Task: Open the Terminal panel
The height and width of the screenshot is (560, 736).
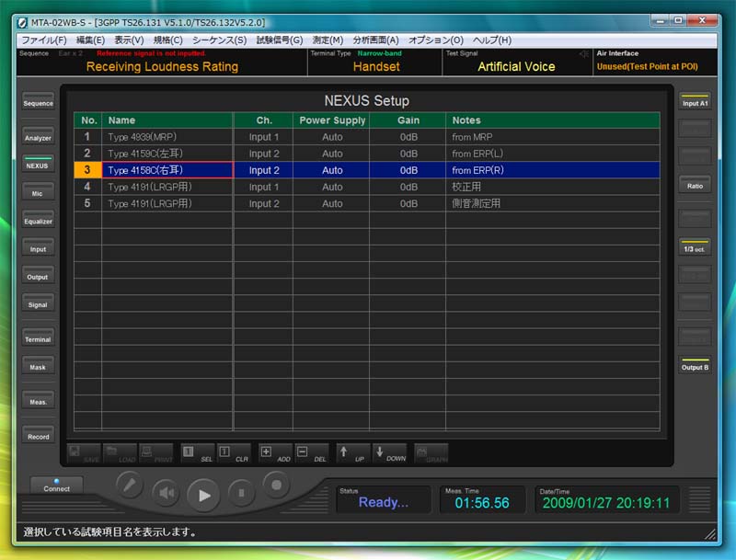Action: pyautogui.click(x=38, y=337)
